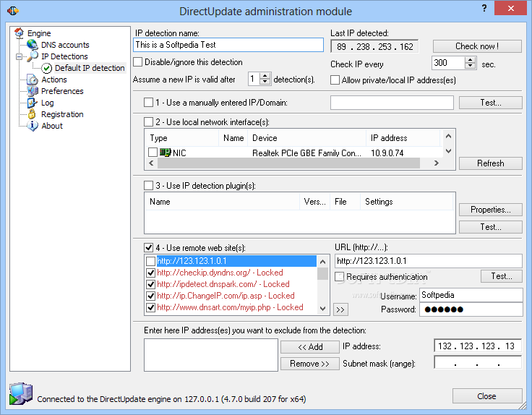Open the Preferences section
532x415 pixels.
(62, 91)
